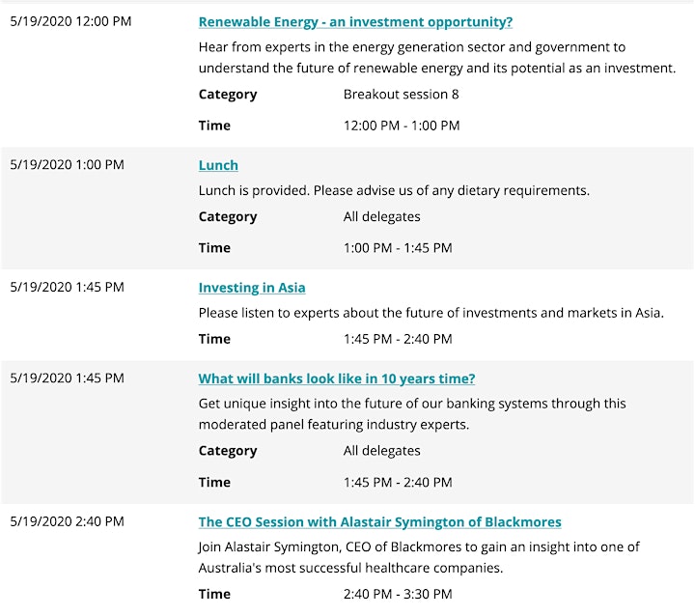The width and height of the screenshot is (695, 616).
Task: Click the Join Alastair Symington description paragraph
Action: [x=419, y=557]
